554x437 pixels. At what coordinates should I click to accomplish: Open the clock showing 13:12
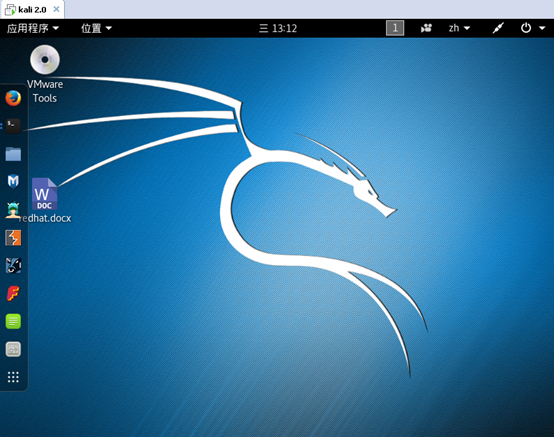[278, 28]
